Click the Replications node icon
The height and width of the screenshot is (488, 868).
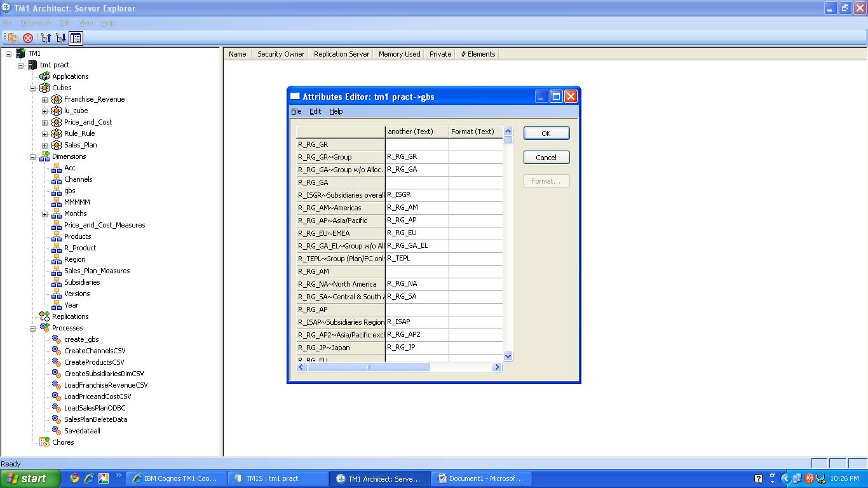point(44,316)
